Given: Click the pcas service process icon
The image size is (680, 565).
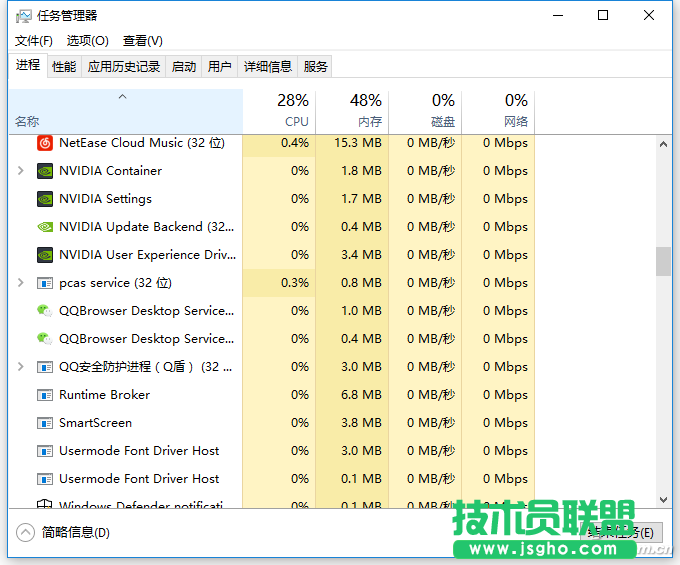Looking at the screenshot, I should (45, 283).
